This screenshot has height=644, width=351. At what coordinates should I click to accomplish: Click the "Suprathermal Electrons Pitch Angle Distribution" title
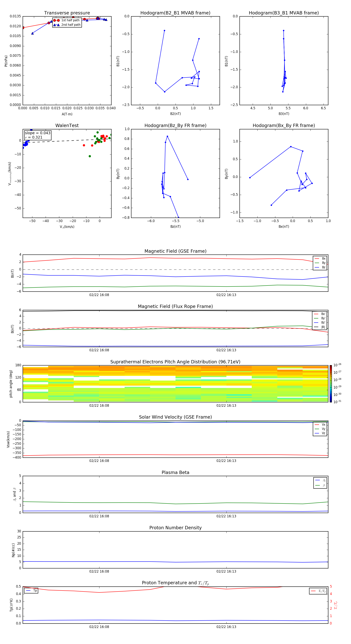(175, 362)
